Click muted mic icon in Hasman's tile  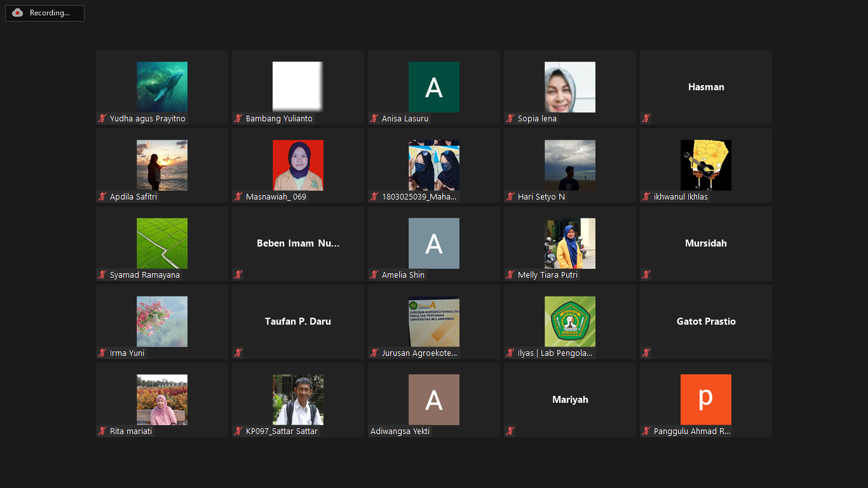pyautogui.click(x=646, y=118)
